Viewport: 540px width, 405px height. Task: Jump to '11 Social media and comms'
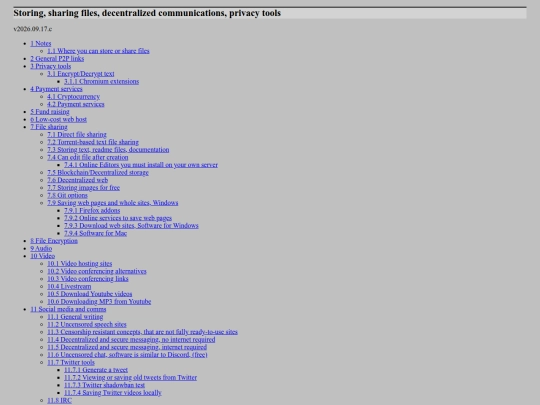click(68, 309)
